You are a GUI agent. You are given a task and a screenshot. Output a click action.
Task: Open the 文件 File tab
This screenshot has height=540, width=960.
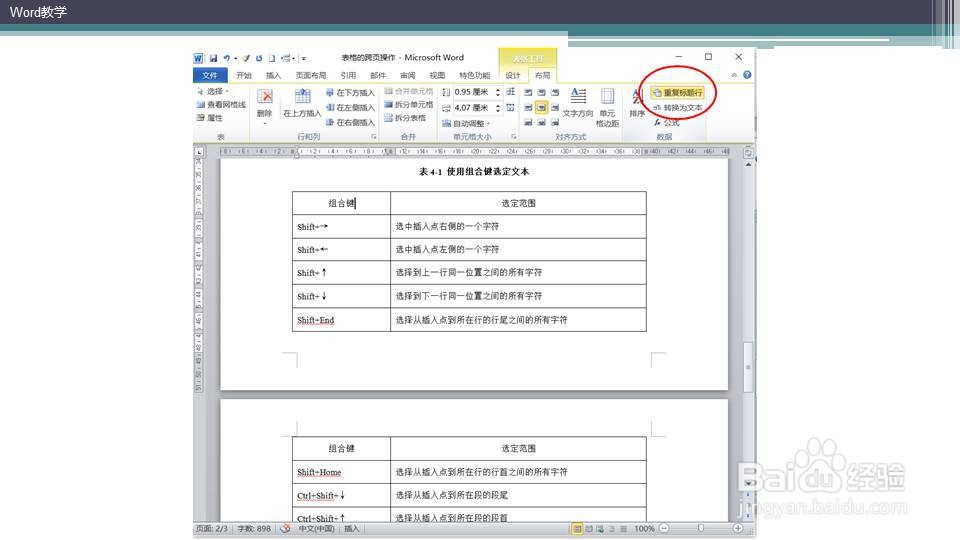pyautogui.click(x=210, y=75)
